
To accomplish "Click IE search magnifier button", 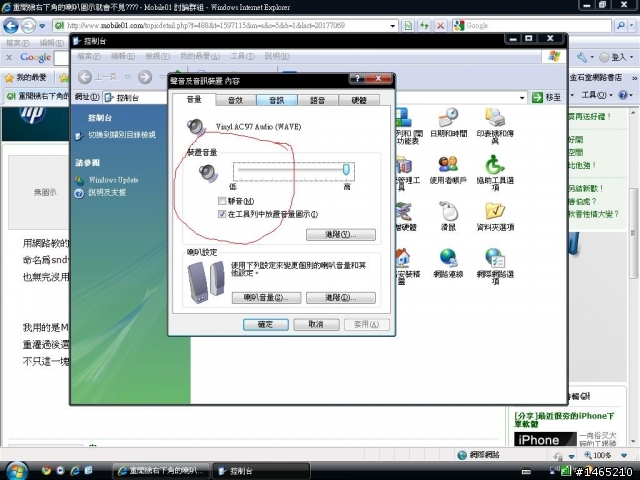I will click(620, 26).
